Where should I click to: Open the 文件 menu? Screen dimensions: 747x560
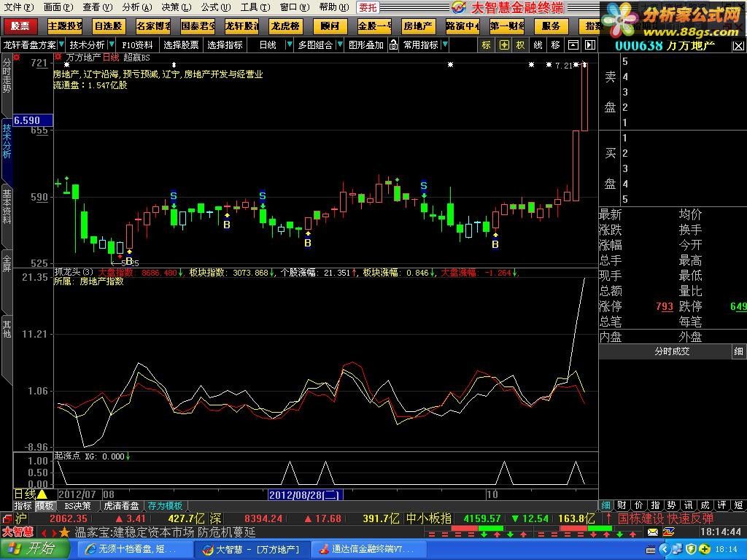coord(19,7)
